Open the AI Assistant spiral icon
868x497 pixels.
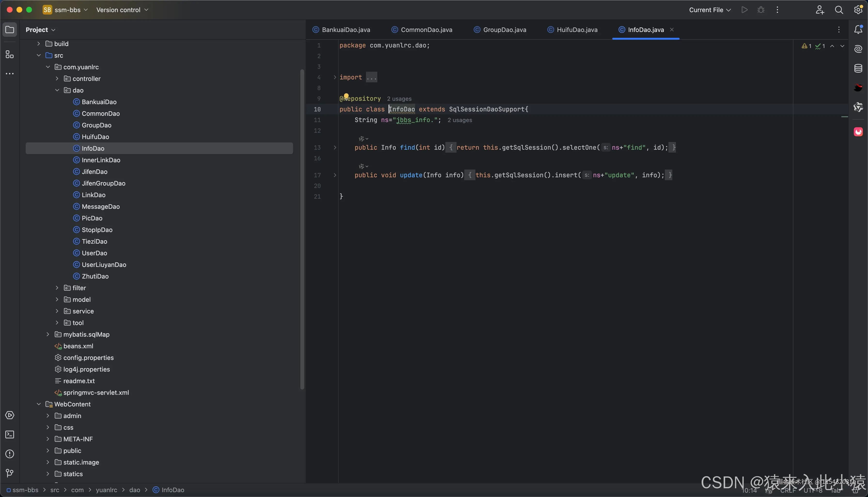pos(858,49)
